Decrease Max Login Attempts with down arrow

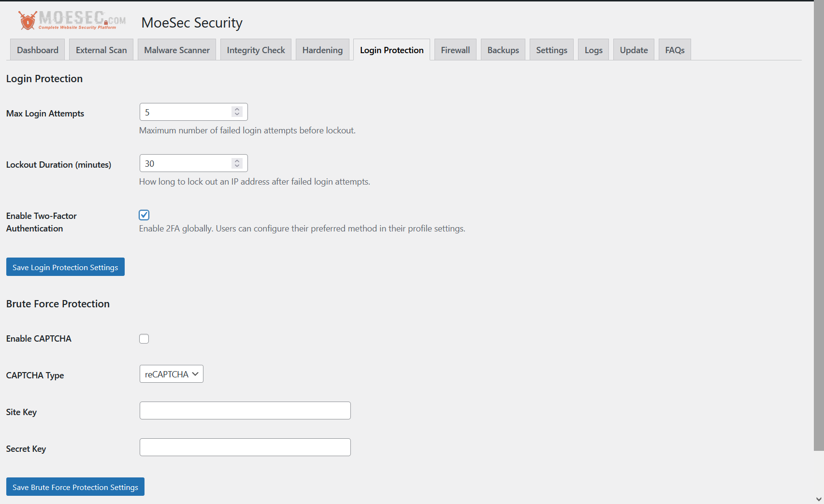click(x=237, y=115)
